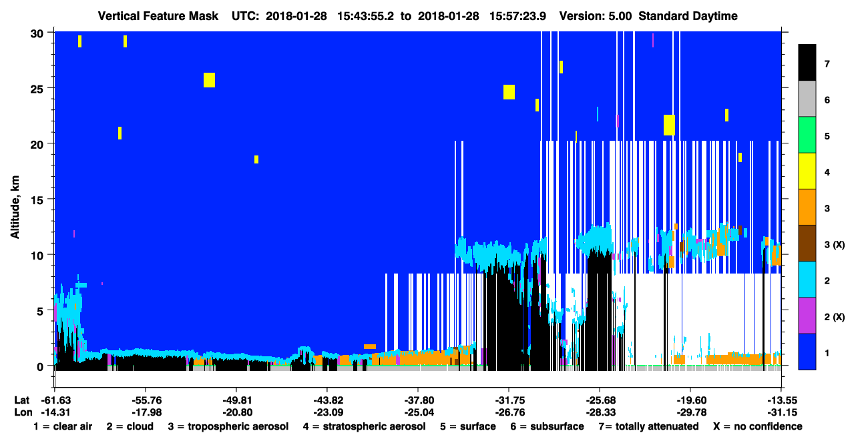The width and height of the screenshot is (868, 445).
Task: Click the altitude tick label 30
Action: (x=39, y=33)
